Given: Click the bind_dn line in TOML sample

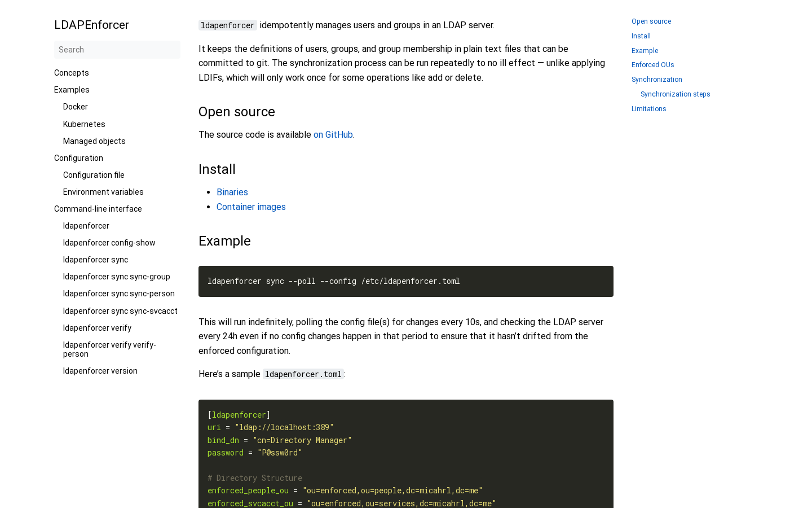Looking at the screenshot, I should (280, 440).
